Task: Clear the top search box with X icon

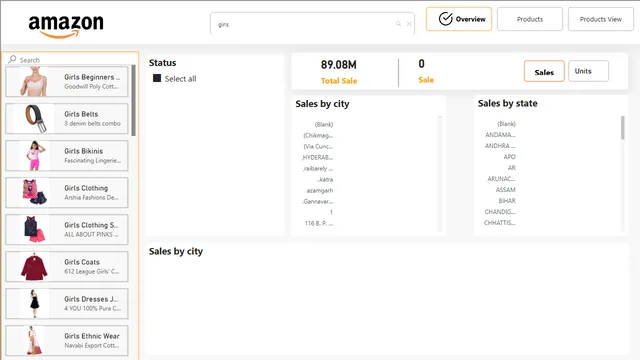Action: (x=409, y=24)
